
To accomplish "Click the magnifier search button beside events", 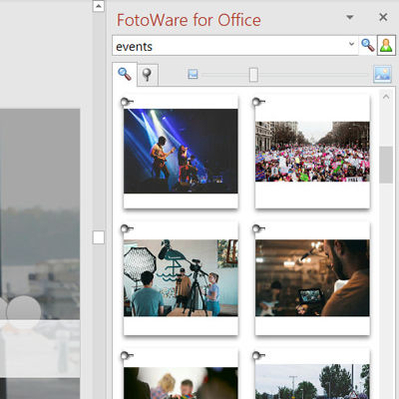I will pos(368,45).
